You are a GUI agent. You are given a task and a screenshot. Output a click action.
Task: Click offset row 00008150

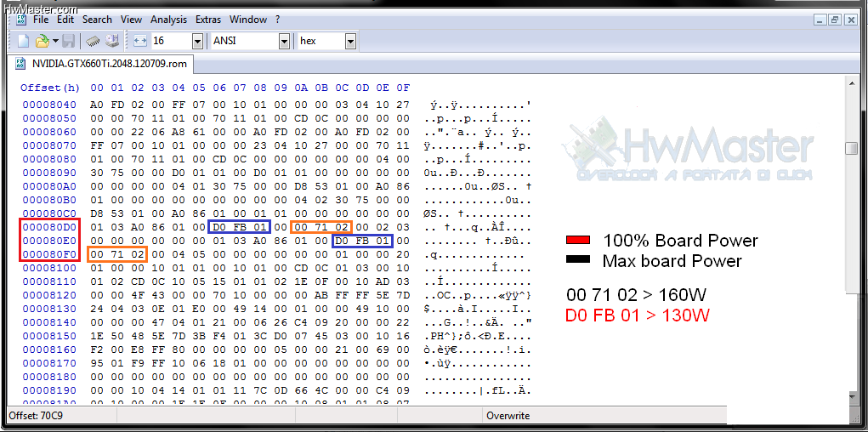click(x=49, y=336)
